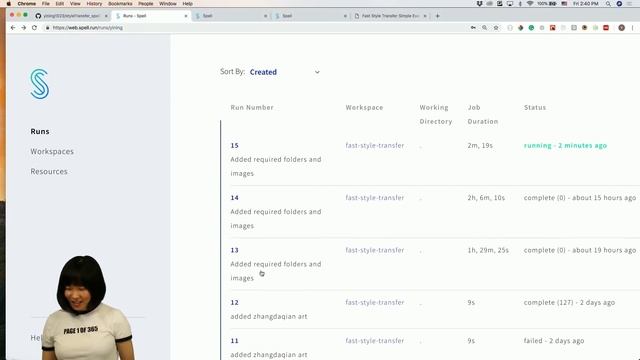The image size is (640, 360).
Task: Open run number 13
Action: click(234, 250)
